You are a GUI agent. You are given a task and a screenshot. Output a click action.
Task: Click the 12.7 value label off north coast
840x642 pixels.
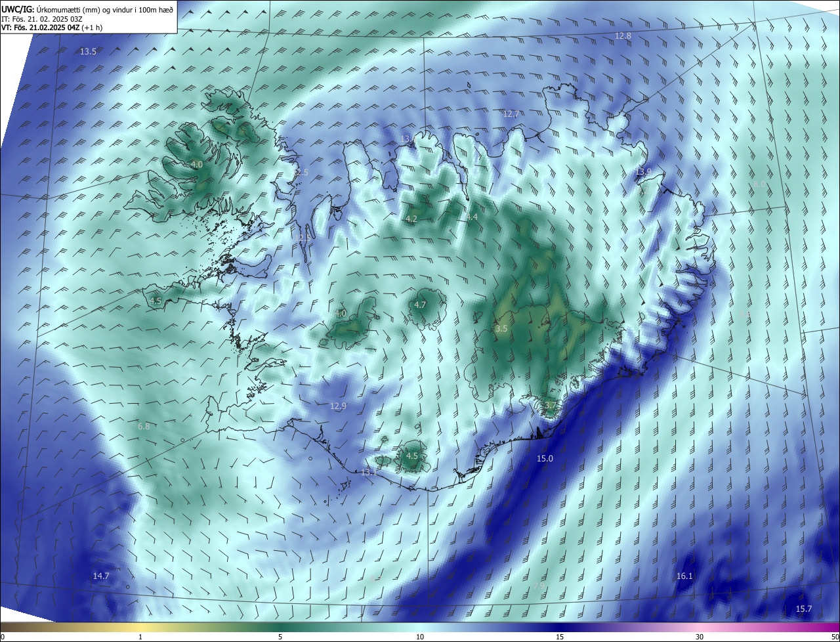(x=511, y=114)
